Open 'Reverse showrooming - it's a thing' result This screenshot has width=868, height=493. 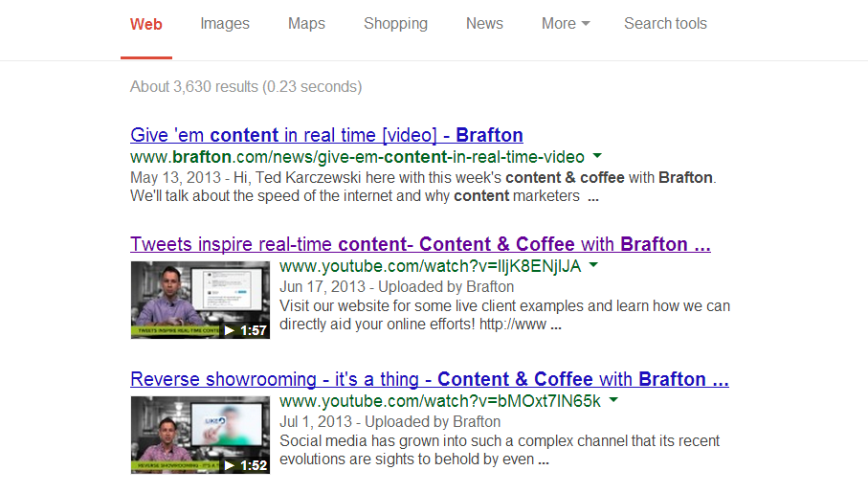point(430,379)
